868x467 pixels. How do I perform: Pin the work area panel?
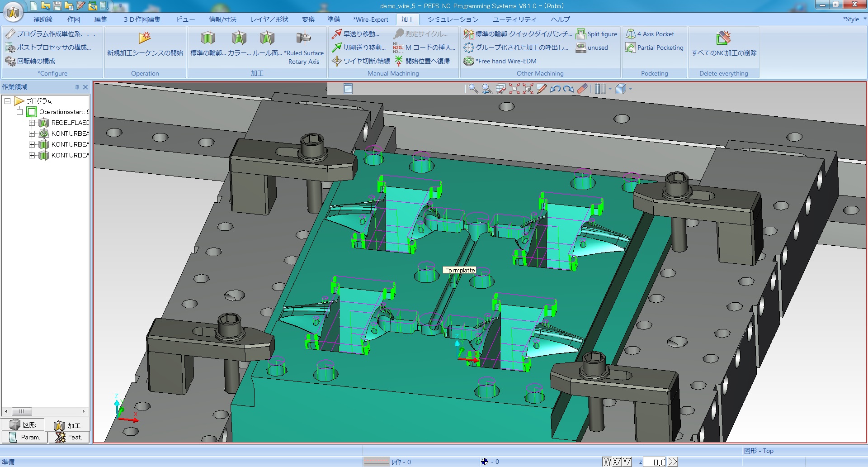click(77, 87)
